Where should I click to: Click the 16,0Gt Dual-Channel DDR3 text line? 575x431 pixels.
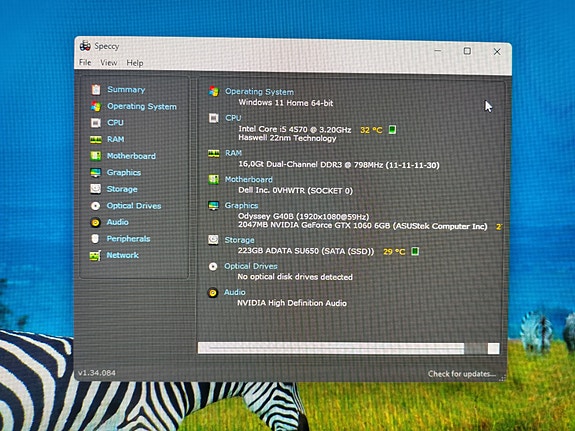339,165
